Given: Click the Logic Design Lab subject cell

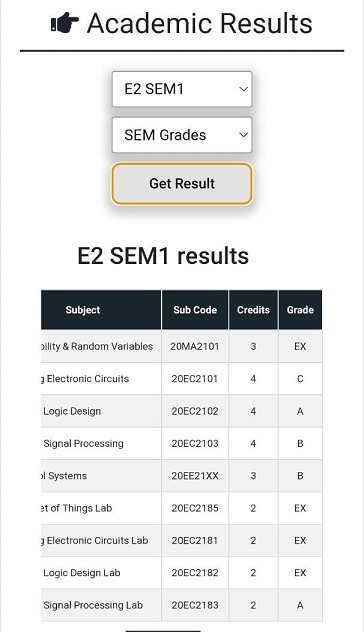Looking at the screenshot, I should [101, 573].
